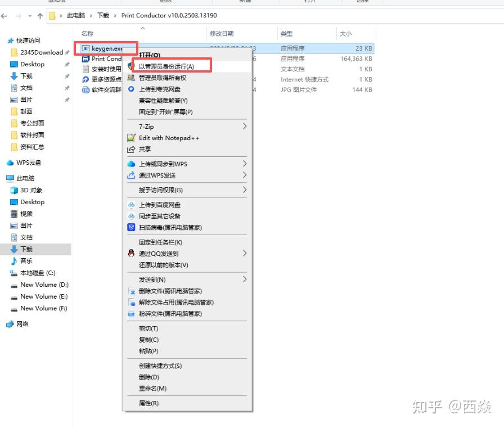Expand 上传或同步到WPS submenu

coord(187,164)
